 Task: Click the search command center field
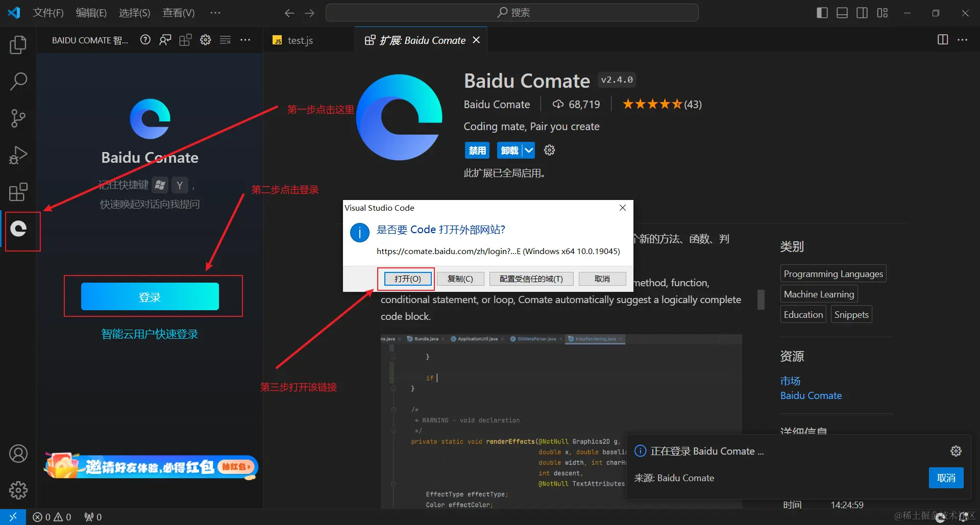(x=512, y=13)
